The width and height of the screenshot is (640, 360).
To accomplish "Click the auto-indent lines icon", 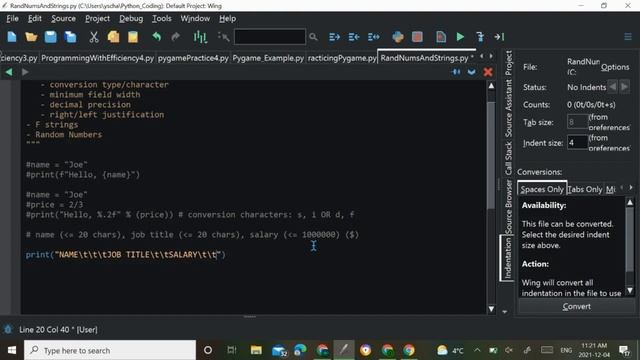I will pos(373,37).
